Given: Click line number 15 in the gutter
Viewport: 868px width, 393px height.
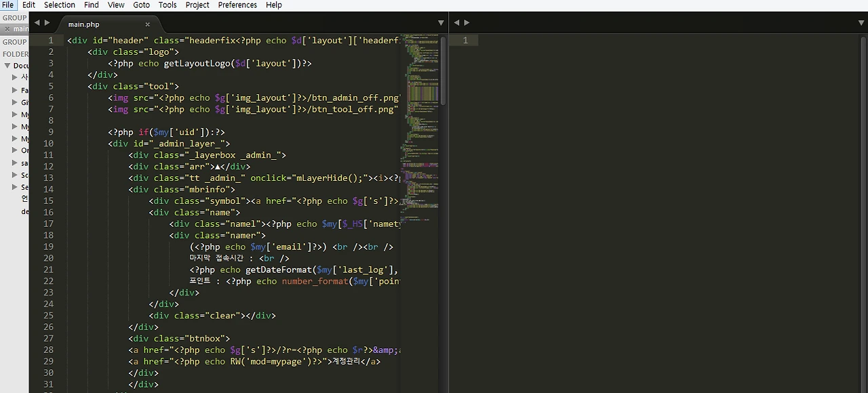Looking at the screenshot, I should (x=48, y=201).
